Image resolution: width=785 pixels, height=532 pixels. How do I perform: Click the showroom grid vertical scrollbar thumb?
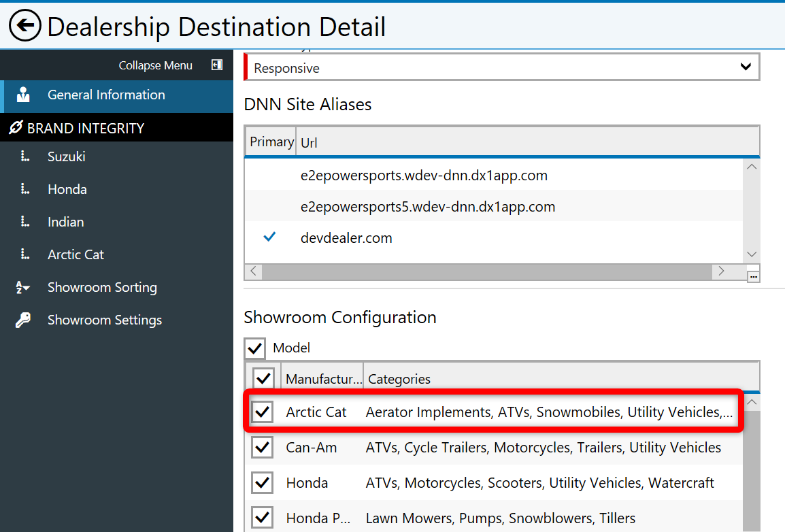[752, 471]
